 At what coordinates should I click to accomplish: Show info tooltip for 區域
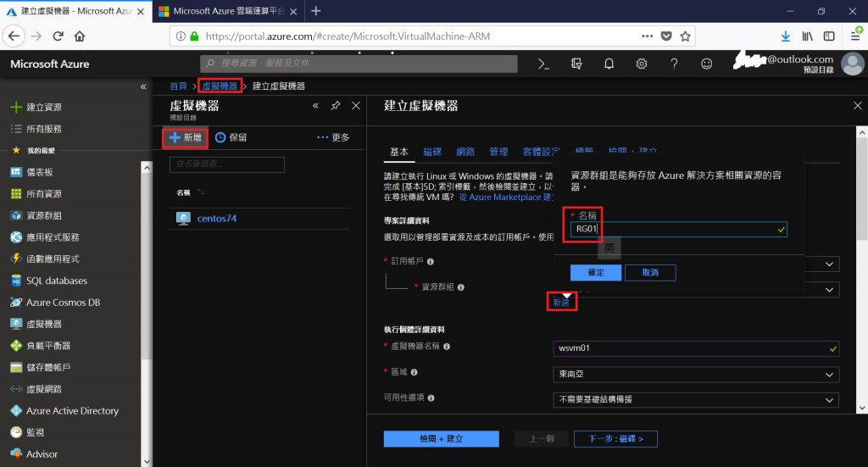coord(414,372)
